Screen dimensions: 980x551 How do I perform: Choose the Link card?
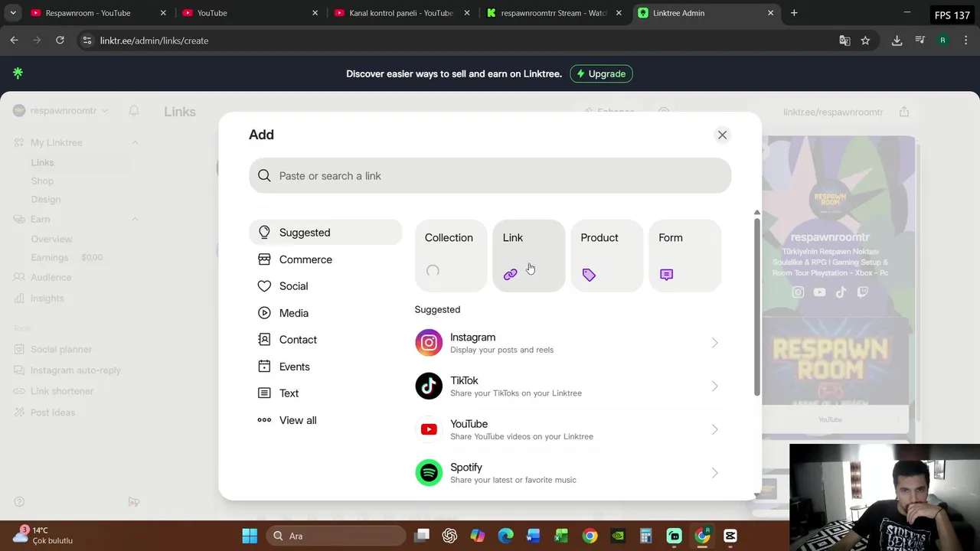529,256
